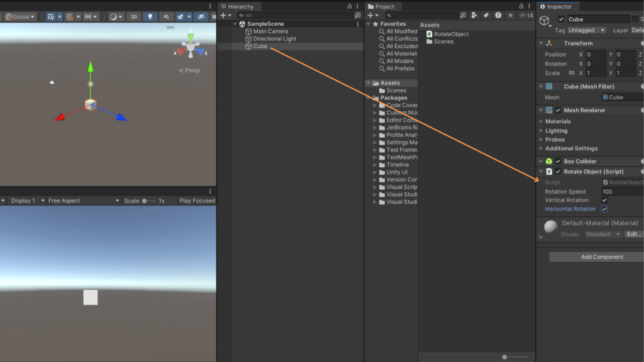Image resolution: width=644 pixels, height=362 pixels.
Task: Lock the Hierarchy panel with padlock icon
Action: click(x=349, y=6)
